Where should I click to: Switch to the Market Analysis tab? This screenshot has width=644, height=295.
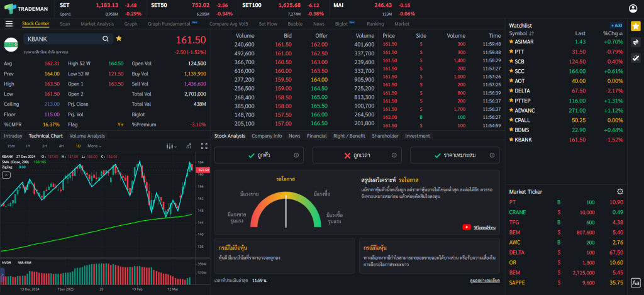(97, 24)
